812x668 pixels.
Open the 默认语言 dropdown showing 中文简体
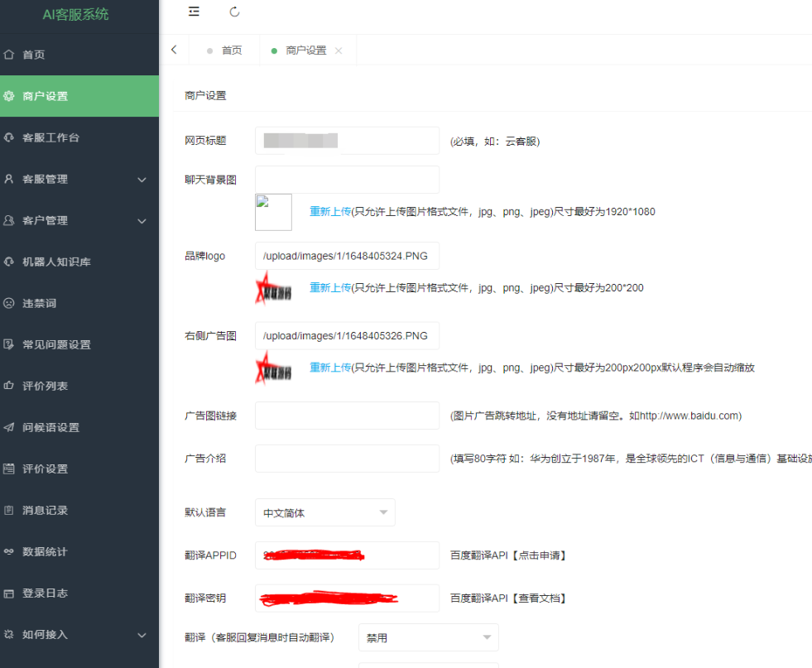325,512
